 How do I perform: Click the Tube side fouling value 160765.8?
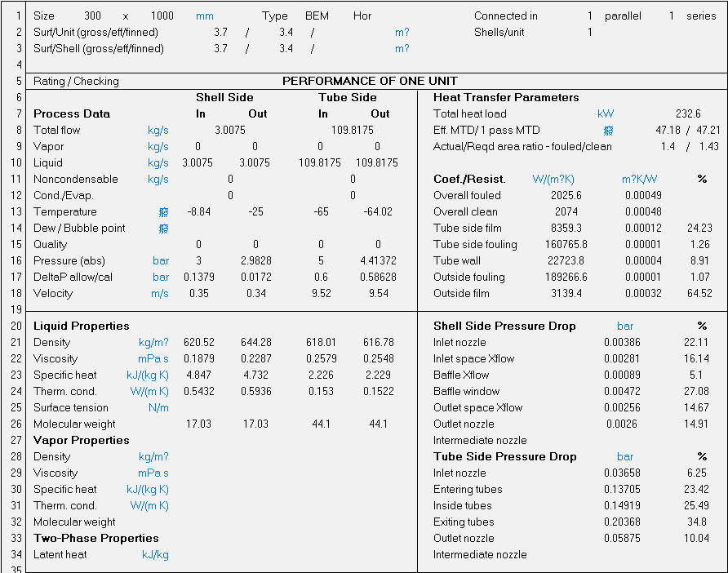[566, 244]
